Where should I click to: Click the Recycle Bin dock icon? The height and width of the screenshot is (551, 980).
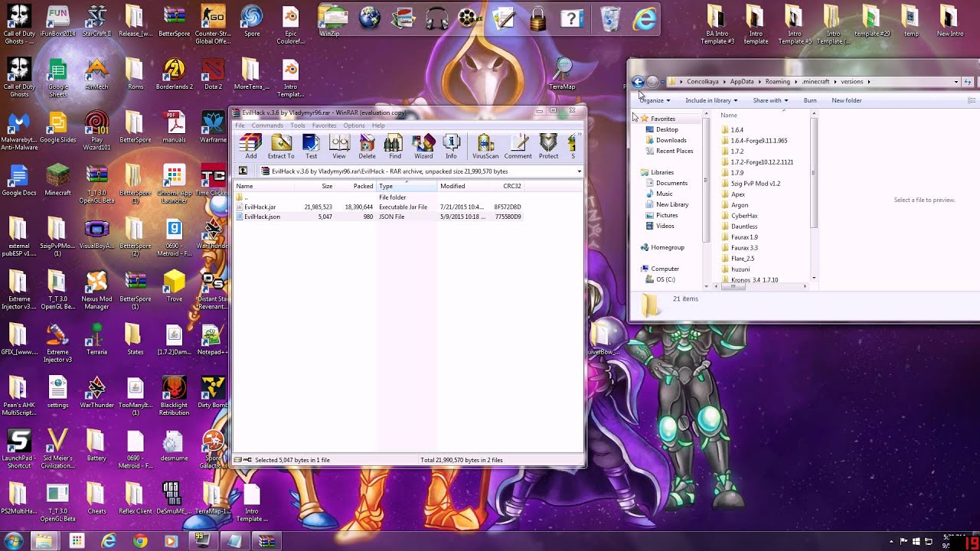(610, 18)
